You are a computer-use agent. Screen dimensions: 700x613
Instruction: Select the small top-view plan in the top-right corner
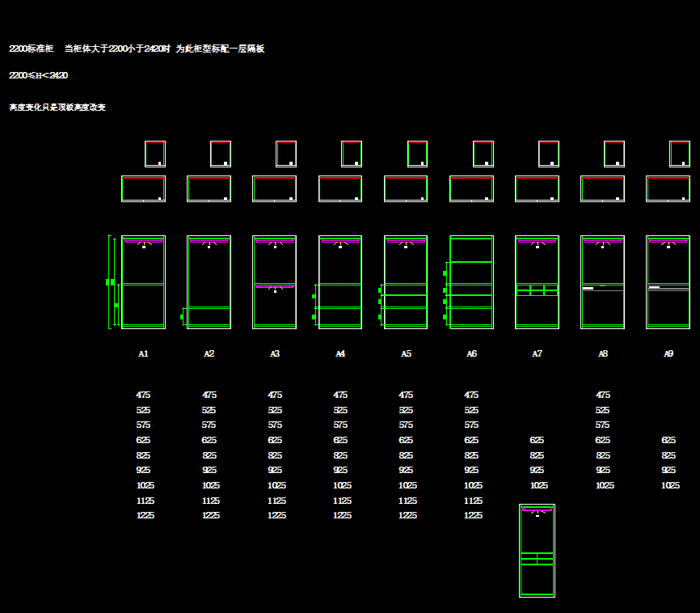[x=679, y=154]
